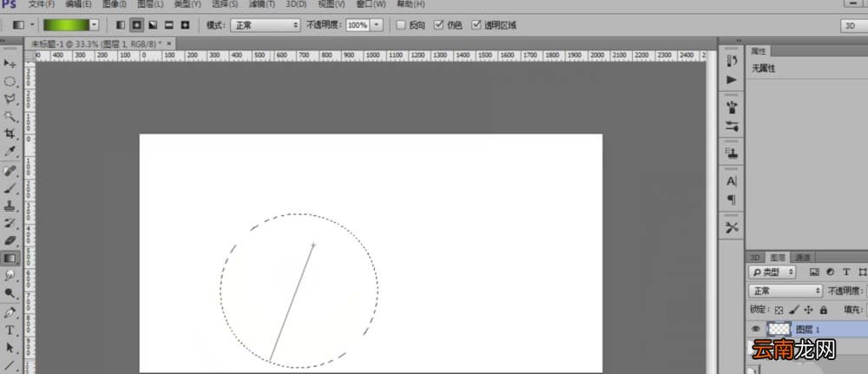
Task: Select the 图层 1 layer thumbnail
Action: (x=779, y=329)
